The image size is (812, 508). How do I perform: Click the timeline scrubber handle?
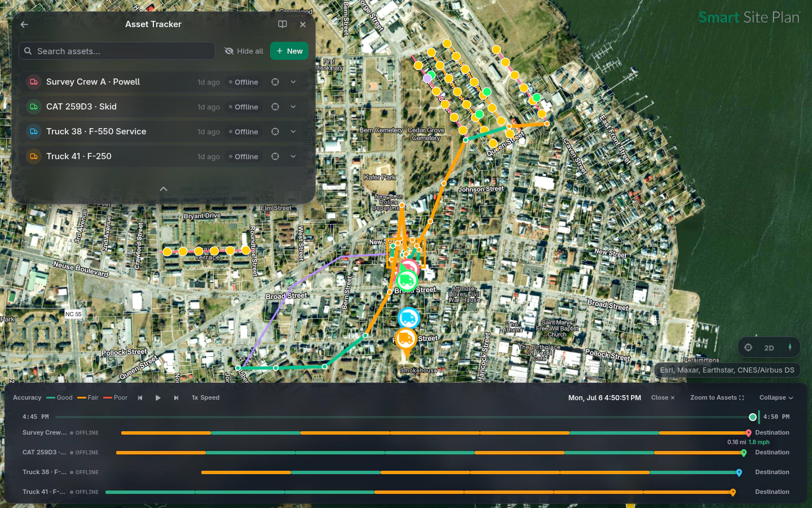(753, 417)
